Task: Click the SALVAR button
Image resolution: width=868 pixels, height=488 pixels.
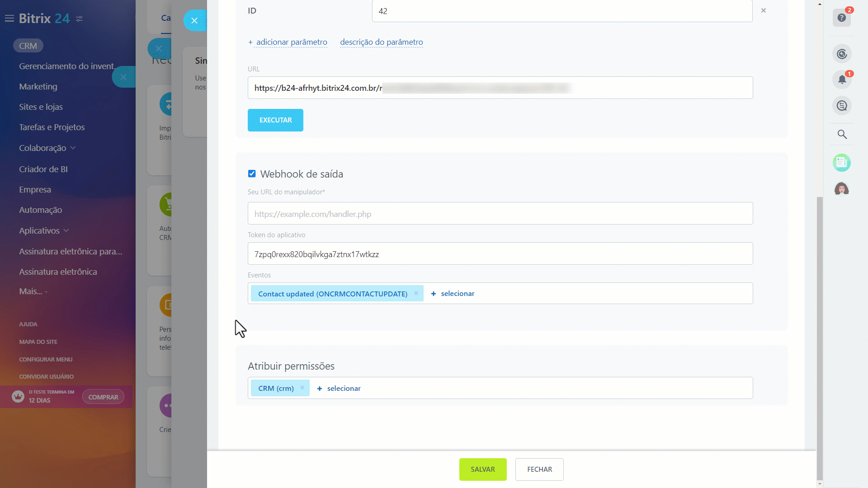Action: tap(483, 469)
